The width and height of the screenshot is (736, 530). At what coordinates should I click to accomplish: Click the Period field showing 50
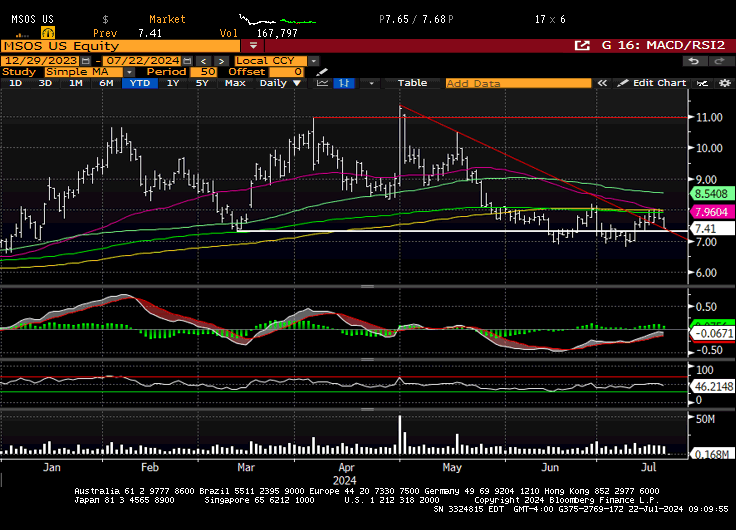203,72
